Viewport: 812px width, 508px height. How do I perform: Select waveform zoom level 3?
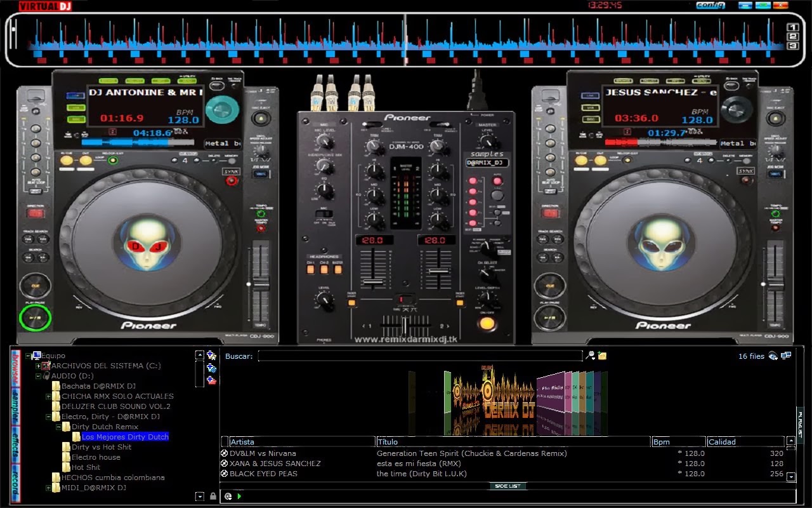coord(792,45)
